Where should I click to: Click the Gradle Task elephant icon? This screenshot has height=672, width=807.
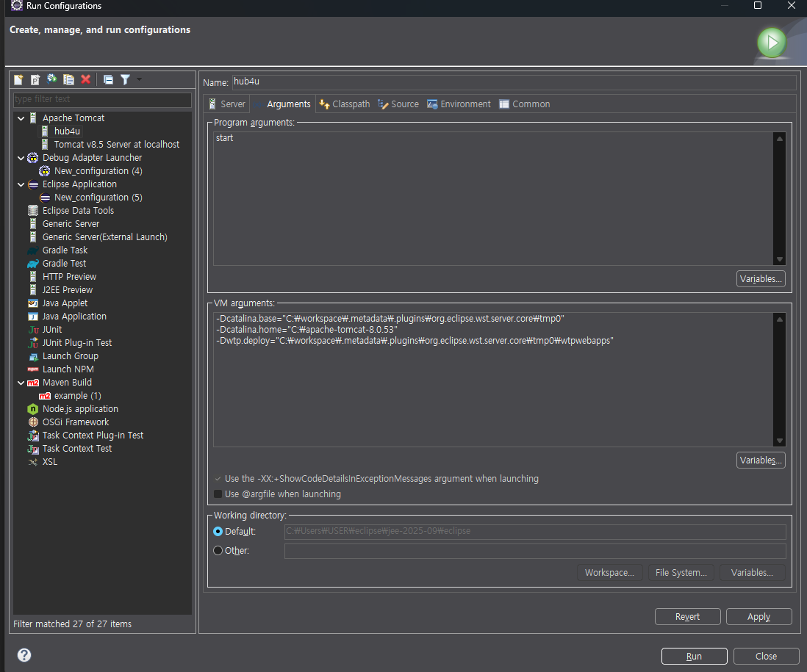click(33, 250)
